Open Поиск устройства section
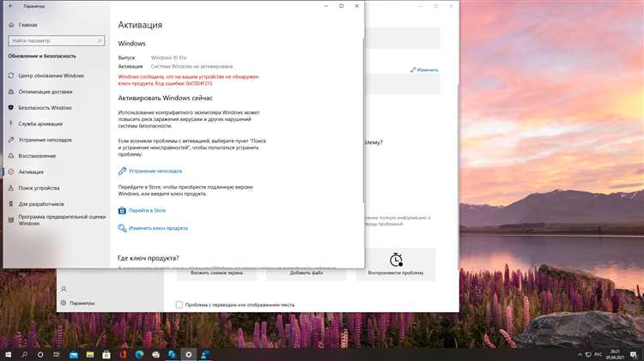The height and width of the screenshot is (361, 644). 39,188
